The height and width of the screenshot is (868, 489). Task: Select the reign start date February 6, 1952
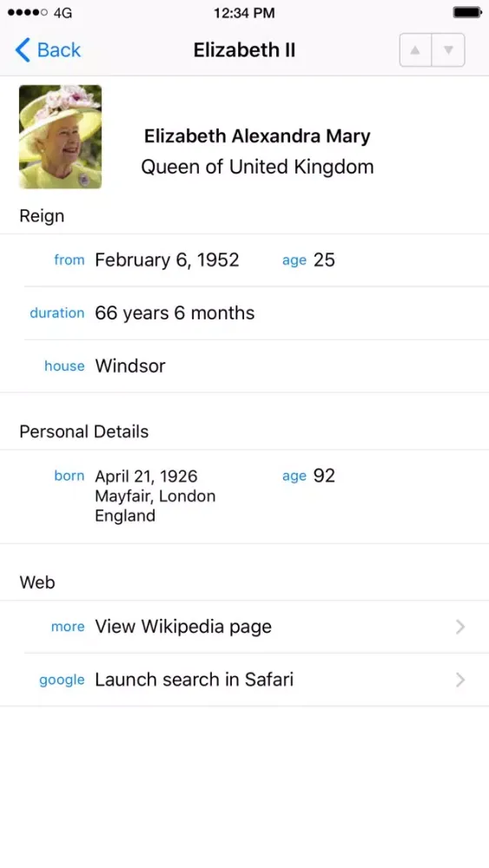coord(167,260)
